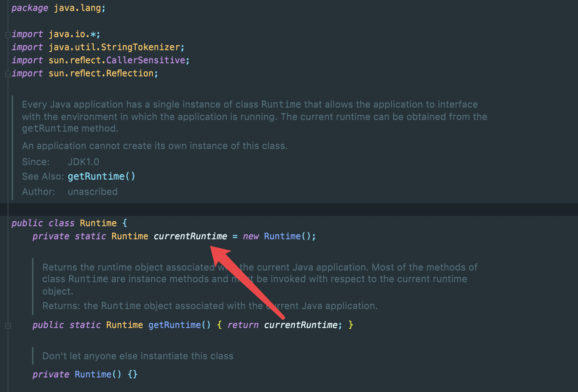The height and width of the screenshot is (392, 578).
Task: Click the 'Author: unascribed' doc line
Action: click(x=70, y=192)
